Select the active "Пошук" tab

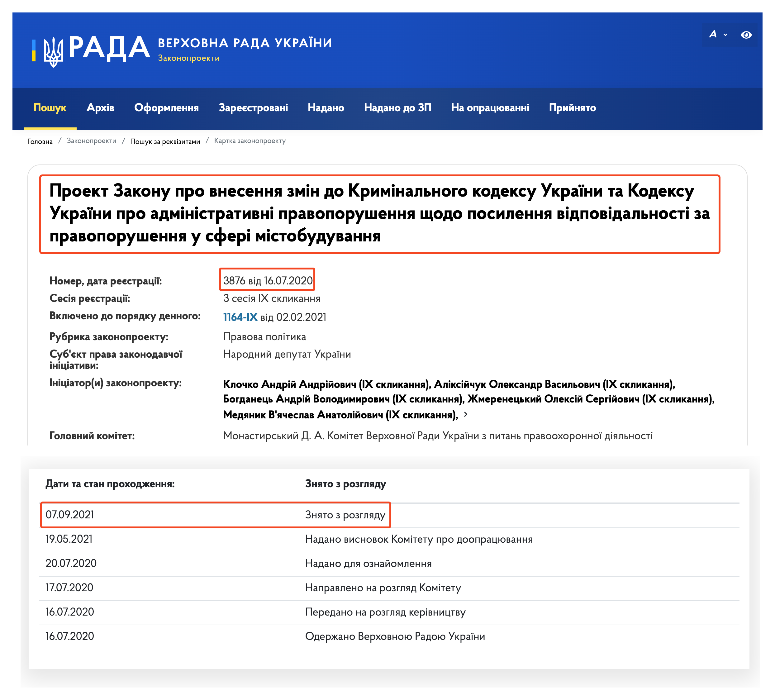coord(50,108)
